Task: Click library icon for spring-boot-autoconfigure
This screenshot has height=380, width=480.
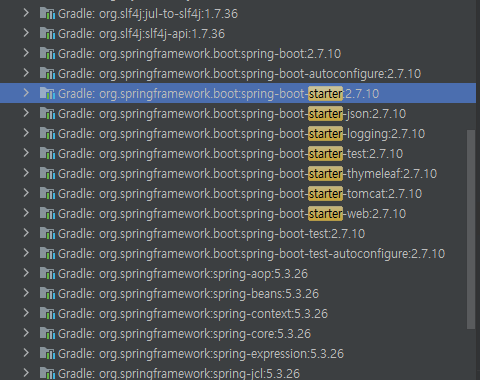Action: (47, 74)
